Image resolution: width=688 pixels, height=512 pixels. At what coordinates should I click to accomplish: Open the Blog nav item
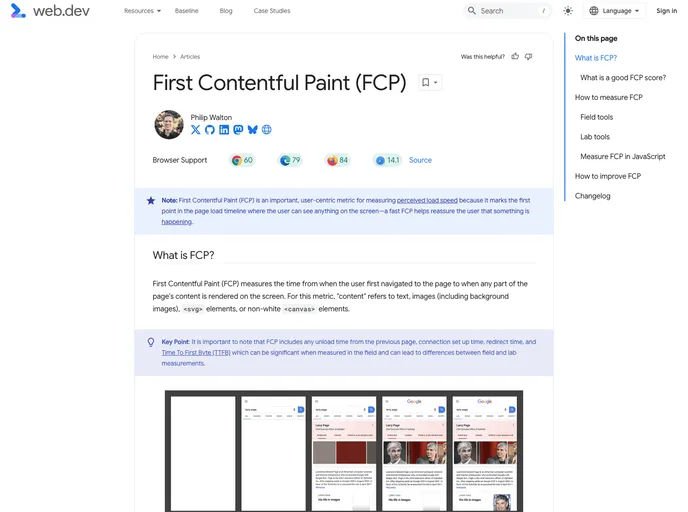click(x=226, y=11)
